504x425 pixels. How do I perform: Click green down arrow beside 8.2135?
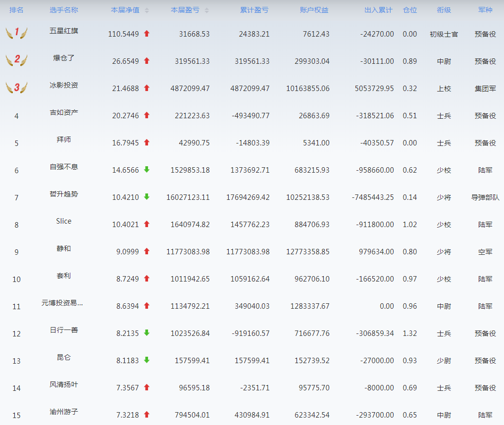pyautogui.click(x=147, y=332)
